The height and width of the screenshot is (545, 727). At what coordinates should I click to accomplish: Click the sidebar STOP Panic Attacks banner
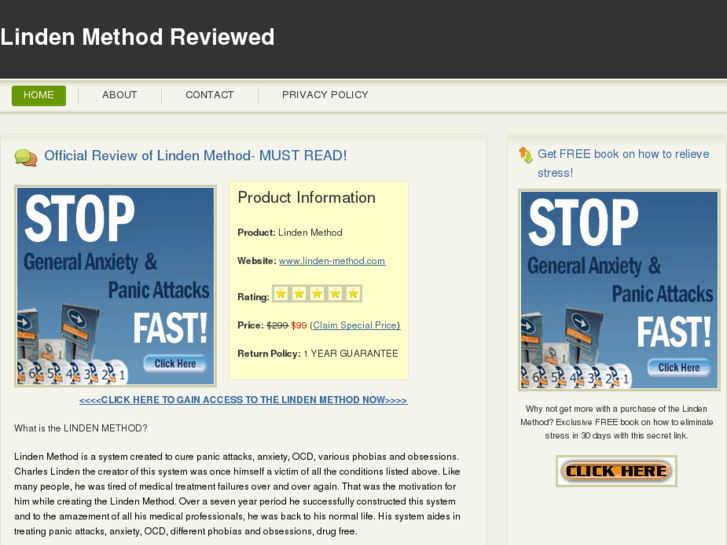click(x=619, y=290)
